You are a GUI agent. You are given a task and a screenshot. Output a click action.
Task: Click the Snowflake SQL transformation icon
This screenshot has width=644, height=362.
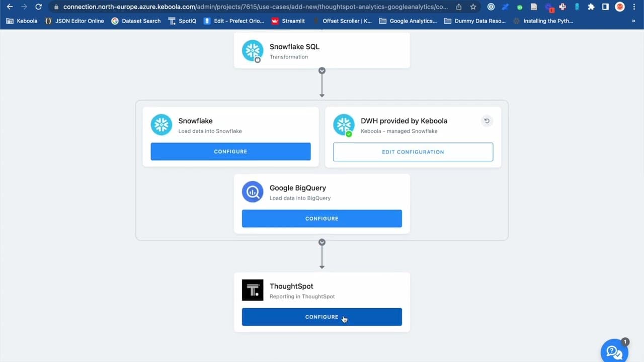point(253,51)
